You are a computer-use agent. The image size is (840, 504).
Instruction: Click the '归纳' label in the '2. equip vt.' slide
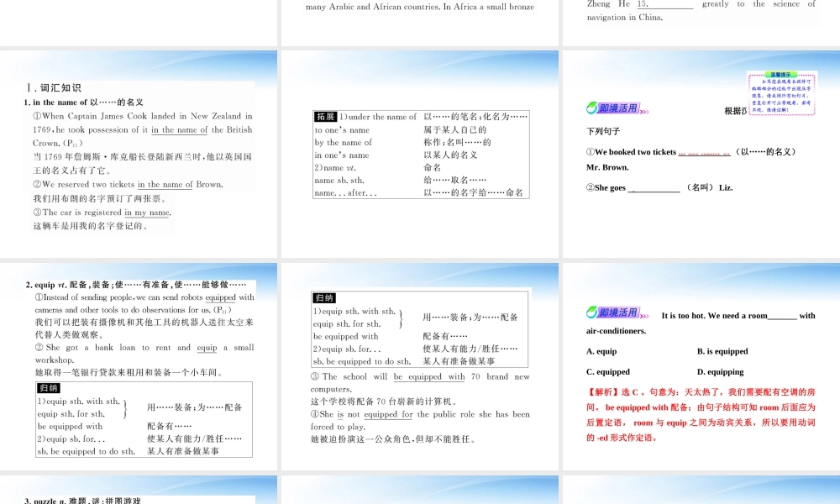click(48, 388)
